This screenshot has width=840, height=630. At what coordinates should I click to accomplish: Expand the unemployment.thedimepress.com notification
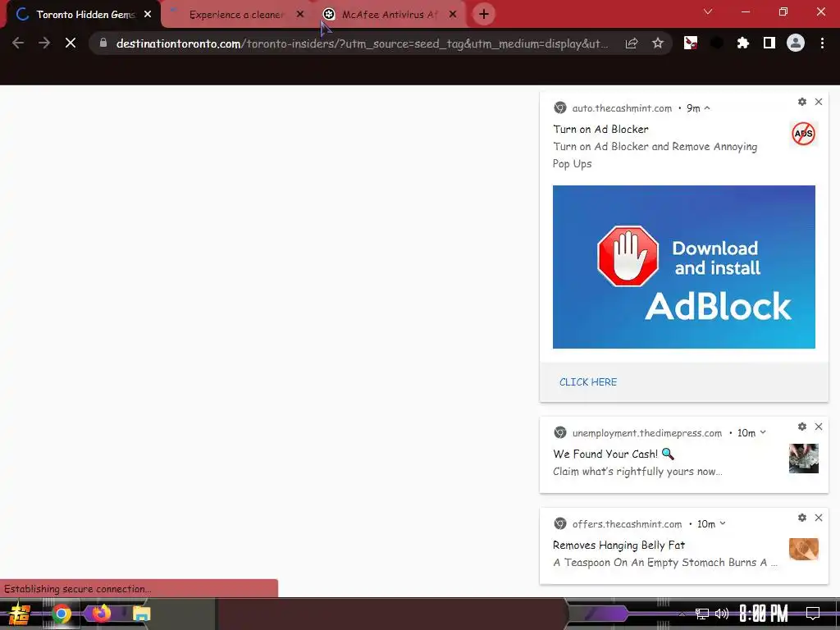point(763,433)
